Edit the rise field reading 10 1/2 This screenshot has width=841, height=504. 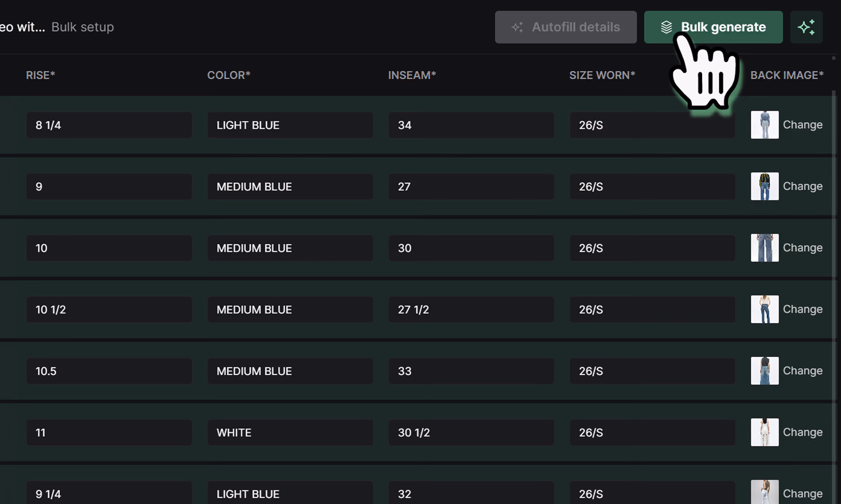coord(109,310)
